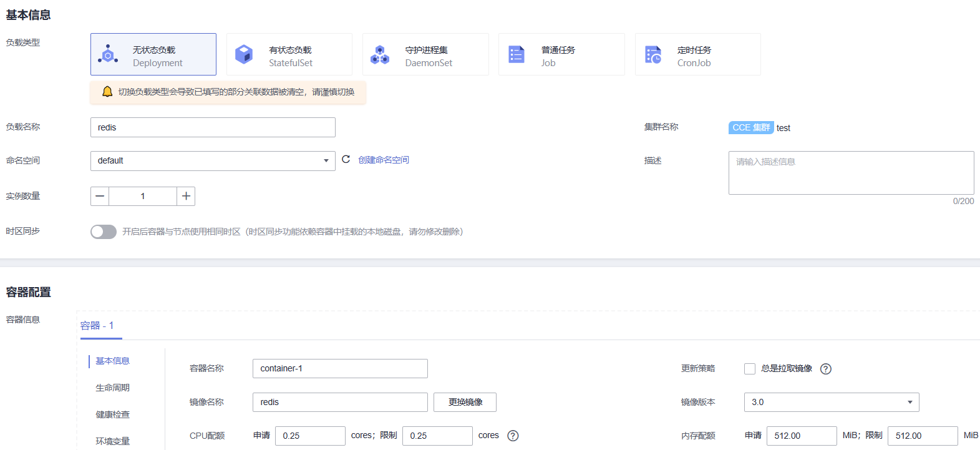Open the 环境变量 section
Screen dimensions: 980x450
(x=112, y=441)
